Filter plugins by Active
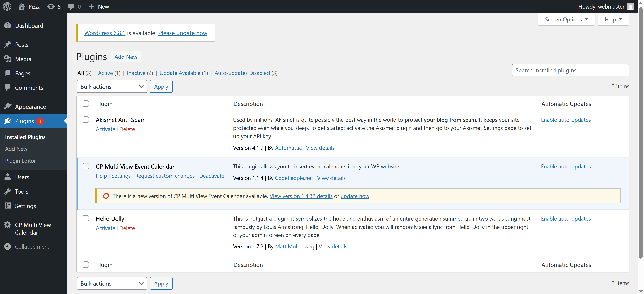Screen dimensions: 644x294 [x=105, y=73]
